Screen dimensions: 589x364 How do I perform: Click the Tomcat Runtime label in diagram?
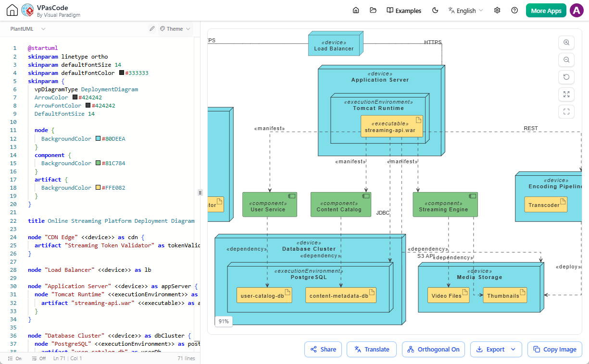[x=378, y=108]
